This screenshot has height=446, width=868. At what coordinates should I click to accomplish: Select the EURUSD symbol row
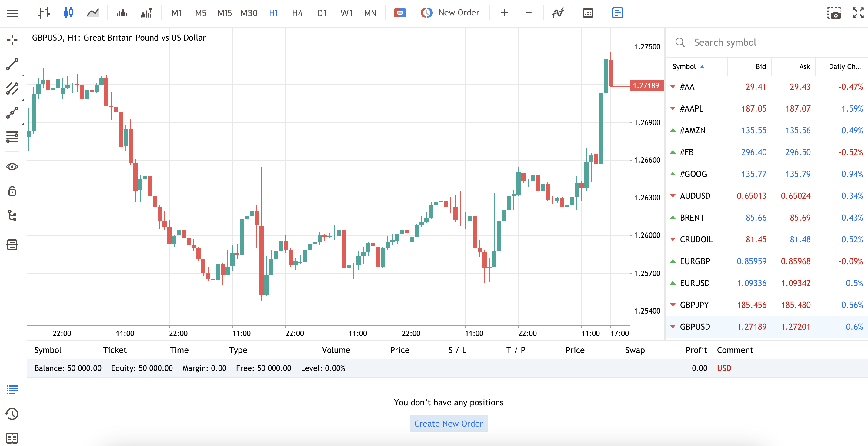click(766, 283)
